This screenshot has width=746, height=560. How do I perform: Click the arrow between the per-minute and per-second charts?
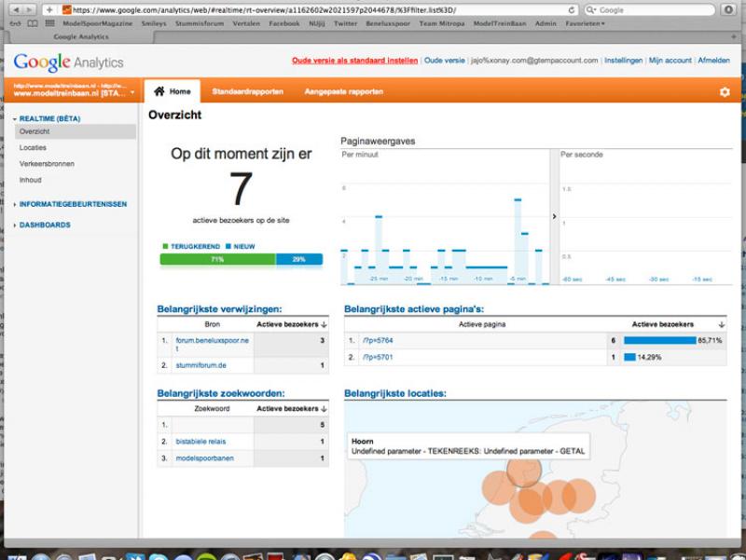(x=554, y=217)
